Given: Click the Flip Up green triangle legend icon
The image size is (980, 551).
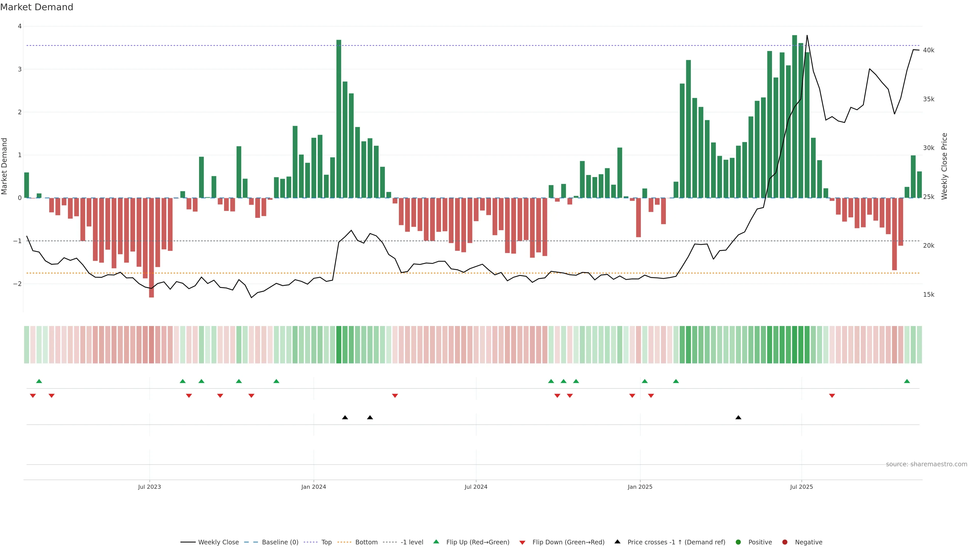Looking at the screenshot, I should point(436,542).
